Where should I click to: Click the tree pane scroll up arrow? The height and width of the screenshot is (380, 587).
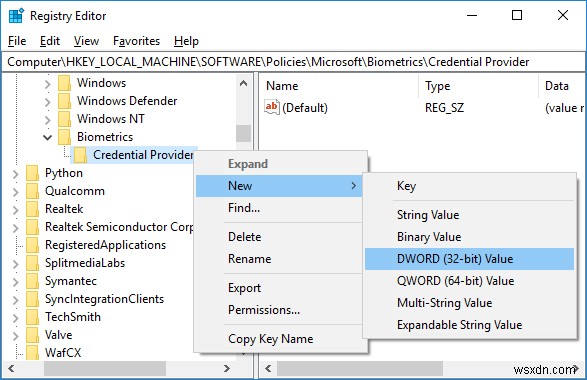tap(244, 83)
